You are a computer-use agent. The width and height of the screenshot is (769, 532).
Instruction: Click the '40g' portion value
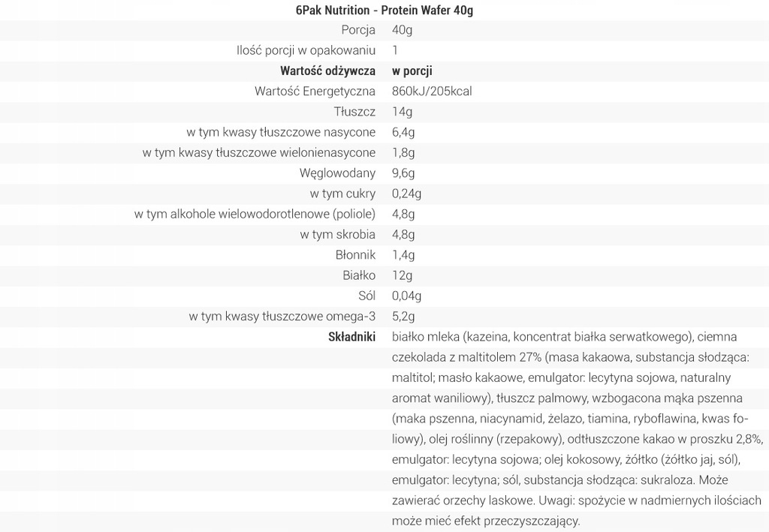coord(403,31)
